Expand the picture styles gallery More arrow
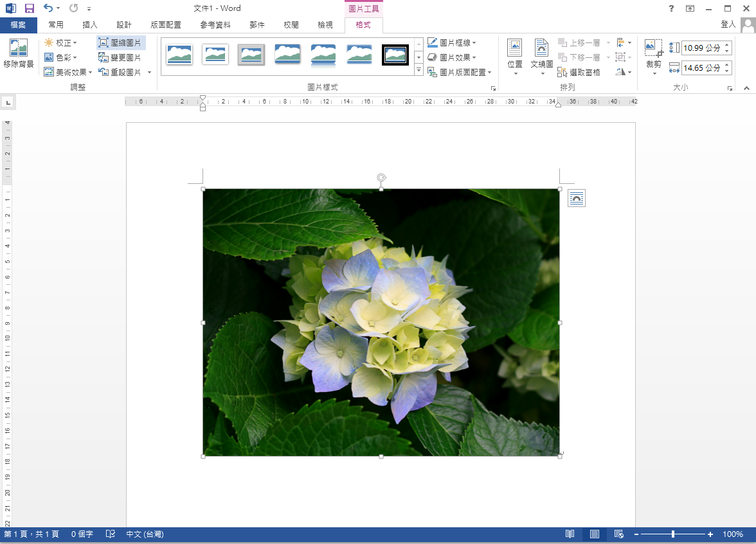756x544 pixels. [419, 69]
